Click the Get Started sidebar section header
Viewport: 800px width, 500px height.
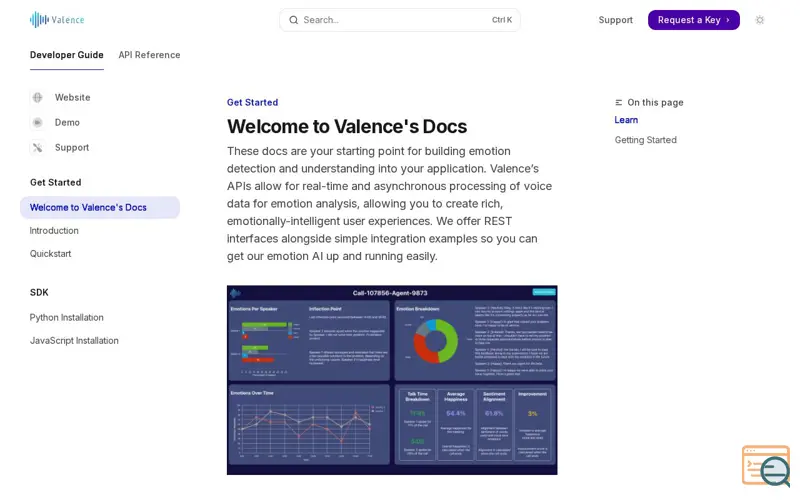56,183
